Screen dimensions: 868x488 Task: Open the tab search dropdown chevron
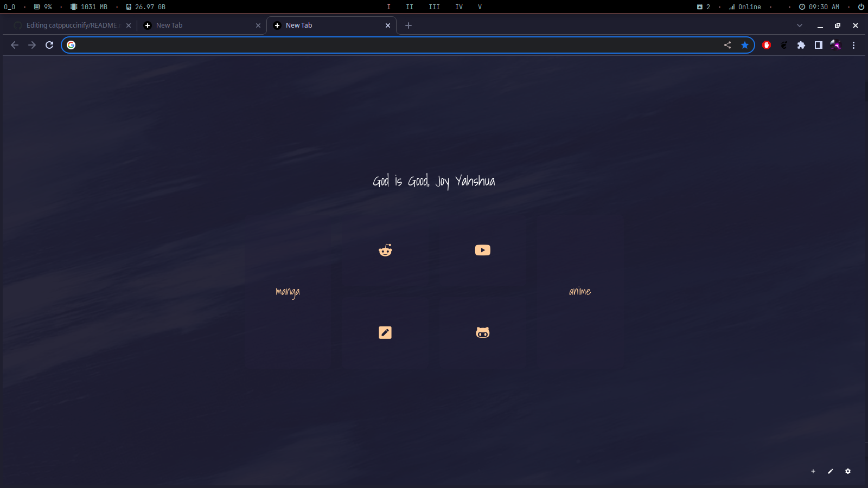pos(799,25)
